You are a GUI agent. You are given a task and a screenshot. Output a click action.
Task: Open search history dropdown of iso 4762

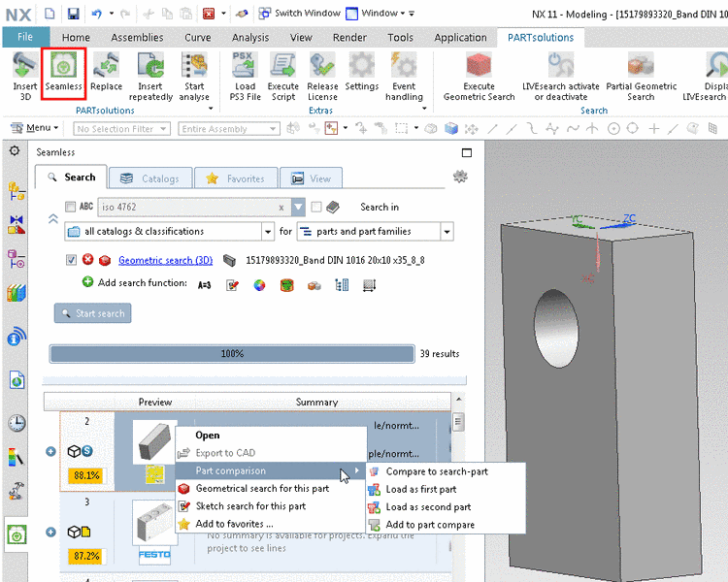coord(298,207)
